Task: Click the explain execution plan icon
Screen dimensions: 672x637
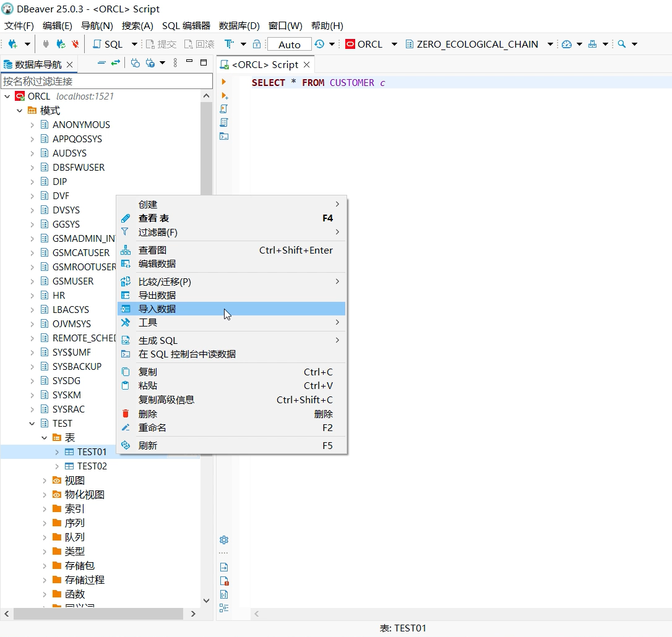Action: coord(224,122)
